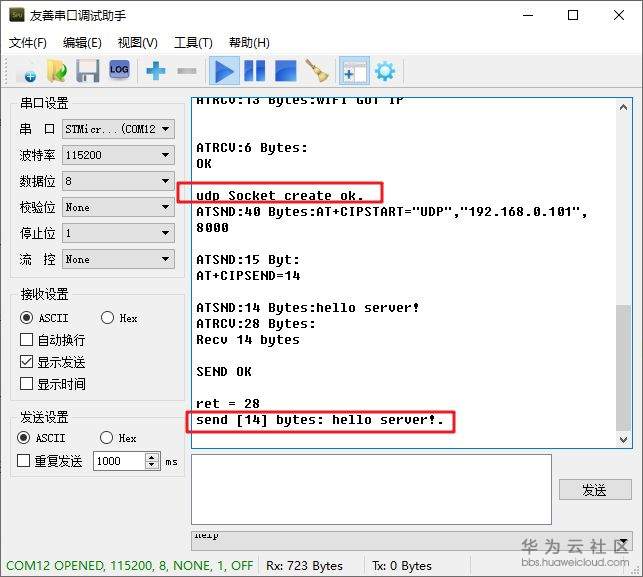Click inside the send text box
643x577 pixels.
[x=371, y=489]
